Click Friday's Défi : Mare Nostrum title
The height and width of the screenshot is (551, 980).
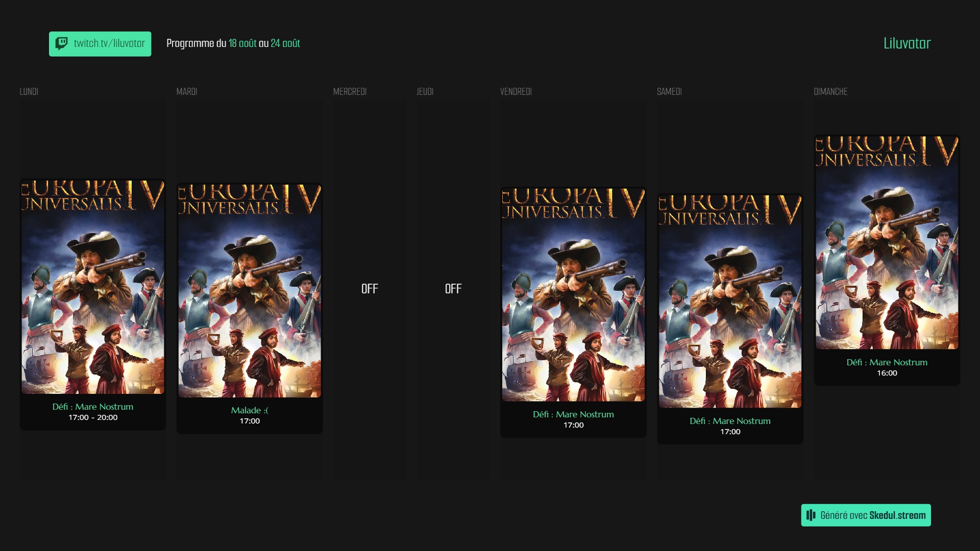573,414
